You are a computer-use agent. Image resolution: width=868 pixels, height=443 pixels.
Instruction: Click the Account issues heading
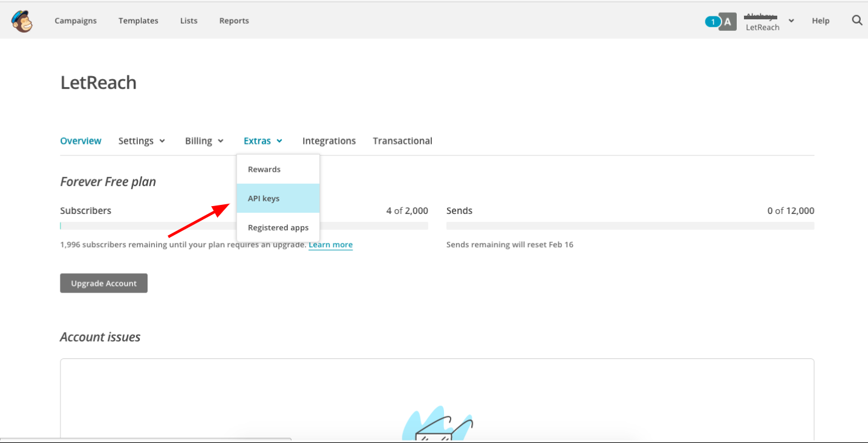click(x=100, y=337)
